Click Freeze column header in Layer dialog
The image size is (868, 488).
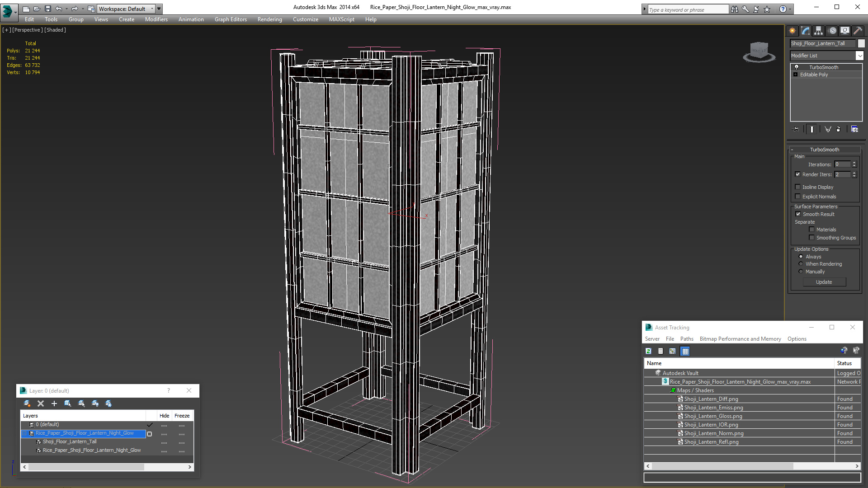182,416
